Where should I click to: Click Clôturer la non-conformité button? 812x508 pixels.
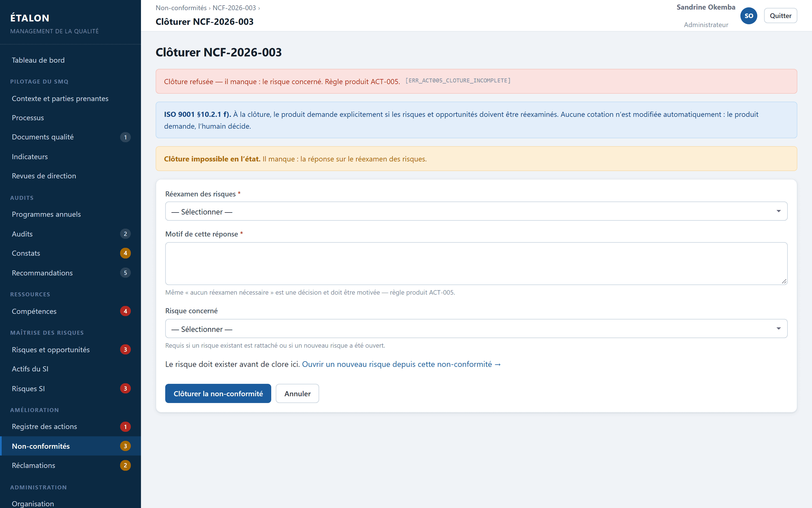click(x=218, y=393)
